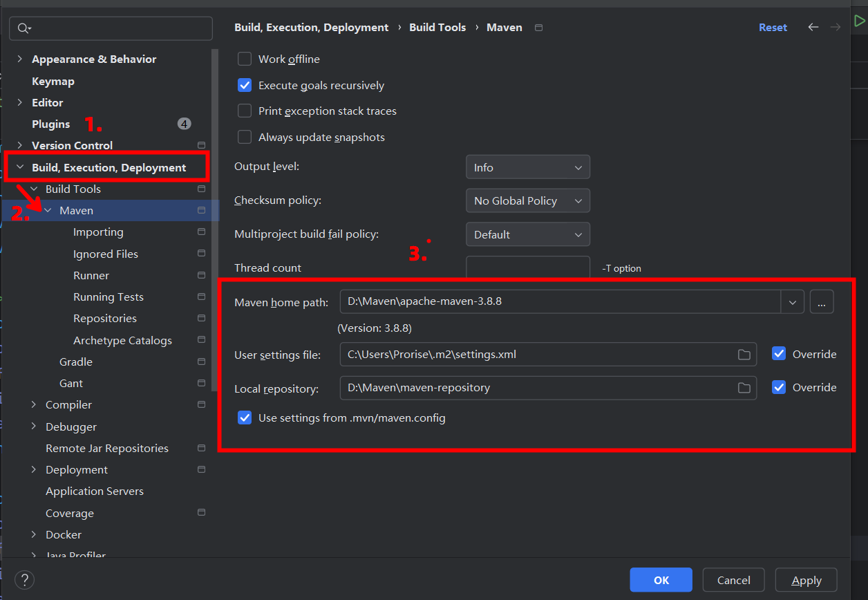Click the Reset link

(x=773, y=28)
